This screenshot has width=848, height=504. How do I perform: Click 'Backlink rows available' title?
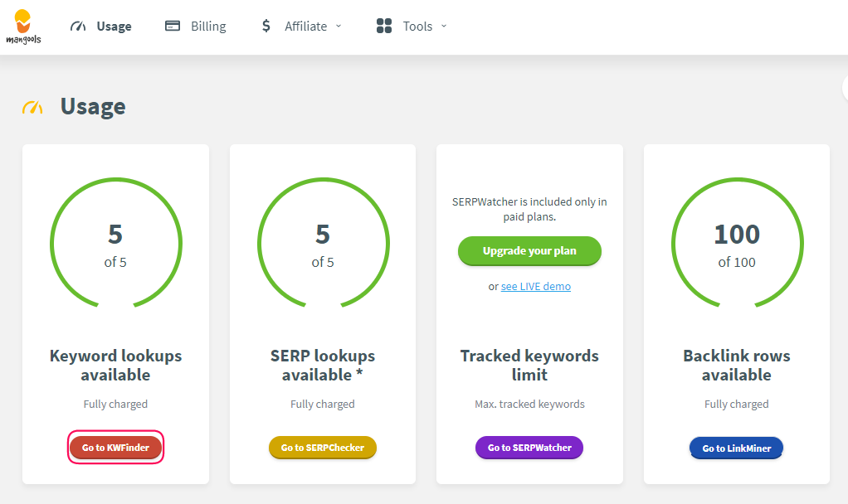pos(737,366)
